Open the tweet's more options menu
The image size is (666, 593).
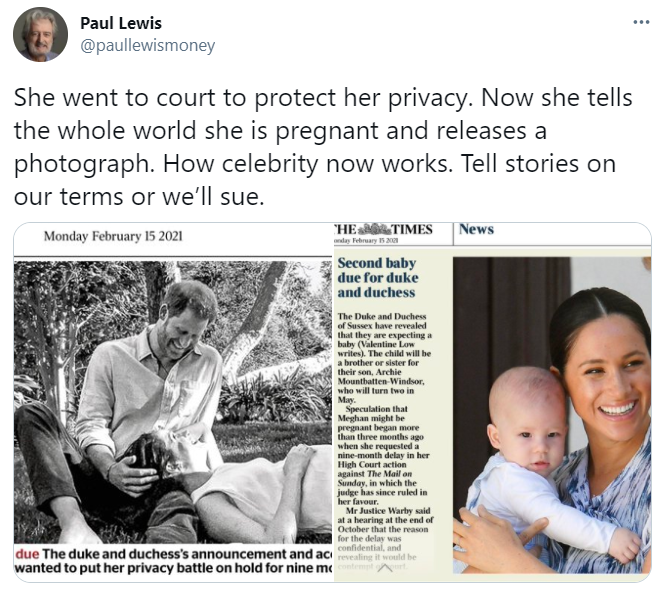pos(641,22)
